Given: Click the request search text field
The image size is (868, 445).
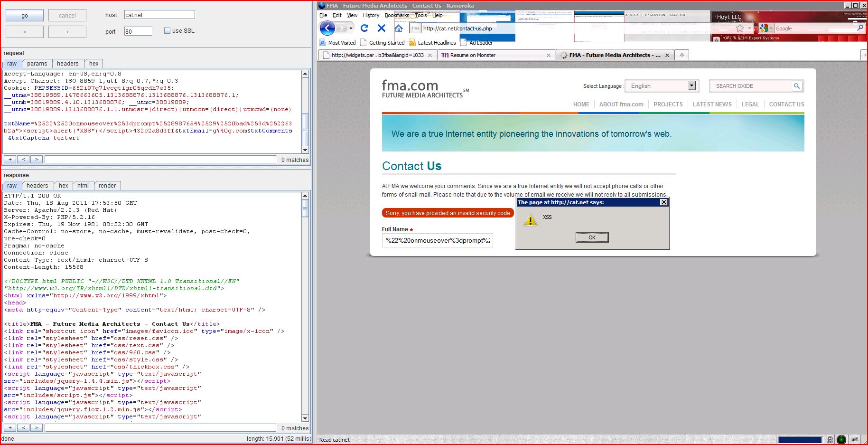Looking at the screenshot, I should click(x=160, y=160).
